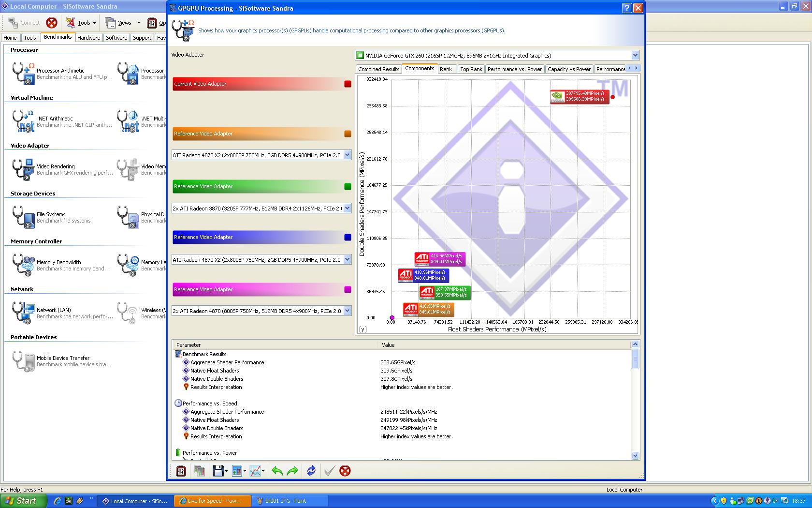Click the floppy disk save icon
This screenshot has height=508, width=812.
click(218, 471)
